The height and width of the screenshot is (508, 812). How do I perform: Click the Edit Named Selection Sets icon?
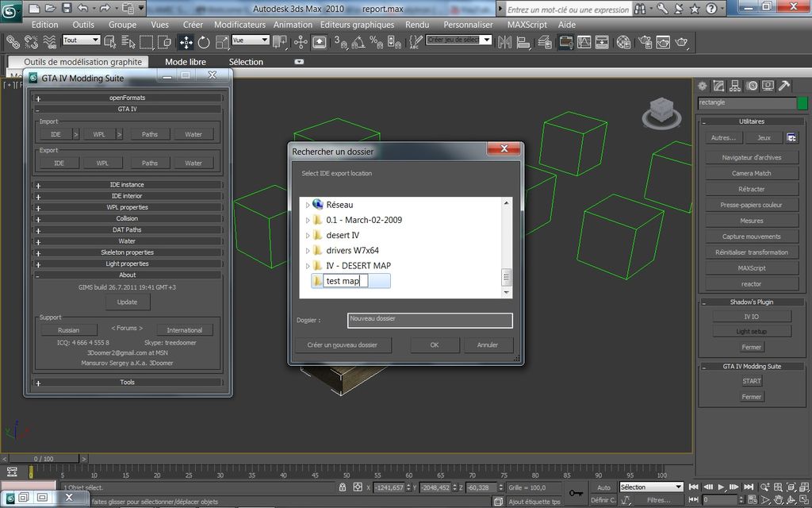(415, 42)
